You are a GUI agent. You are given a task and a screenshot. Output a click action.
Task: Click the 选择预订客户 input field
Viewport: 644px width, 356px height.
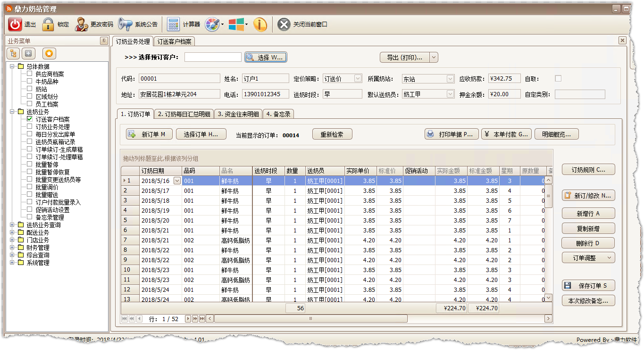point(213,57)
